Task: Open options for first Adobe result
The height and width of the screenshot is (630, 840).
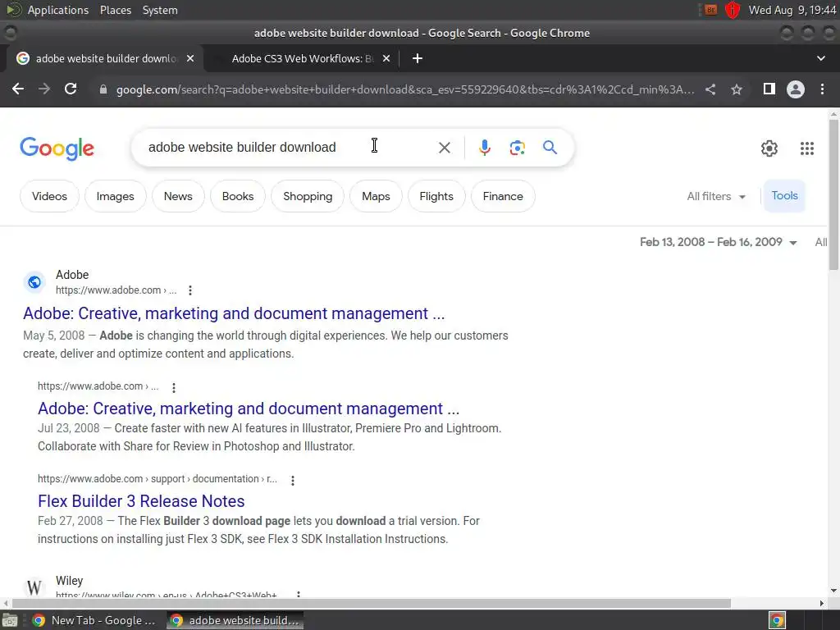Action: (190, 290)
